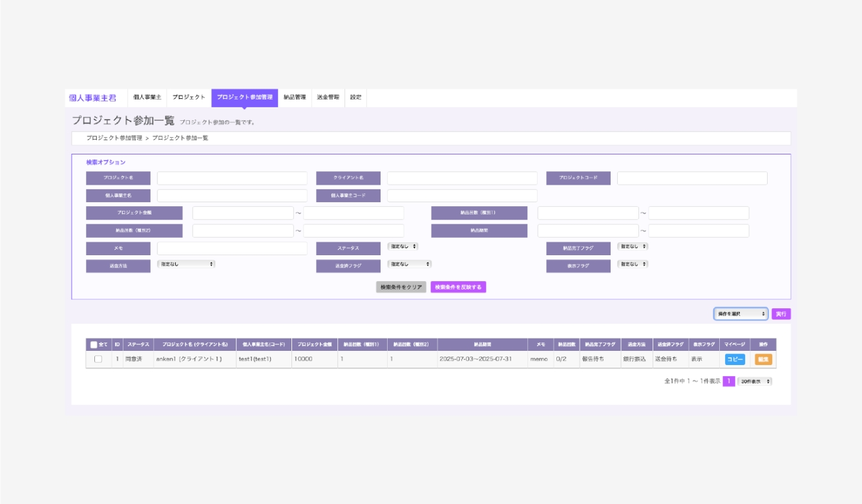The width and height of the screenshot is (862, 504).
Task: Check the checkbox for the anken1 row
Action: [98, 359]
